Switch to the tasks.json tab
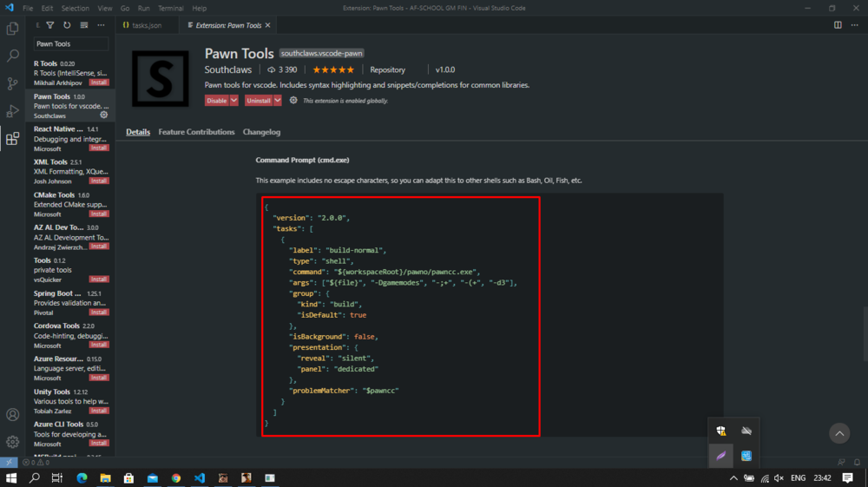The image size is (868, 487). click(146, 25)
